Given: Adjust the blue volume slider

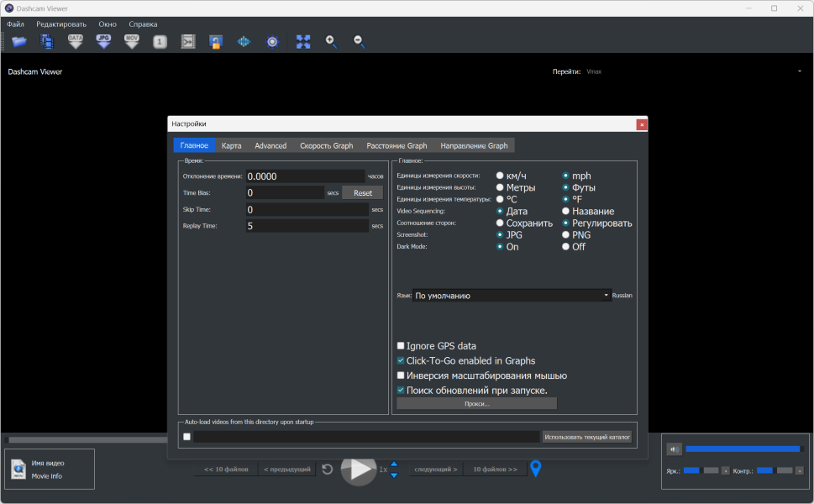Looking at the screenshot, I should 742,449.
